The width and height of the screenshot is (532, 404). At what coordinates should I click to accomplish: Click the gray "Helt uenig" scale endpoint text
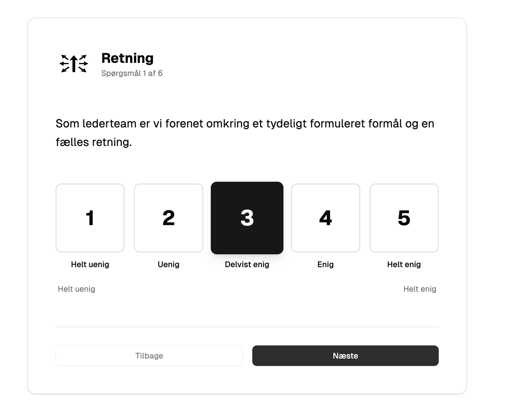click(76, 289)
